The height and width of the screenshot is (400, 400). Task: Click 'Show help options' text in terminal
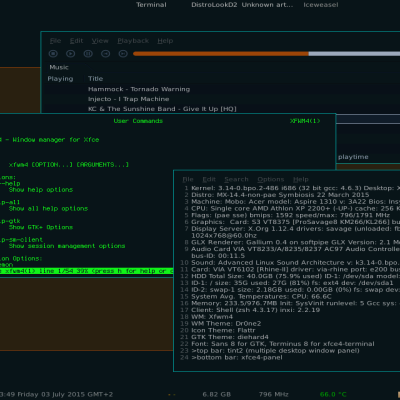point(41,190)
